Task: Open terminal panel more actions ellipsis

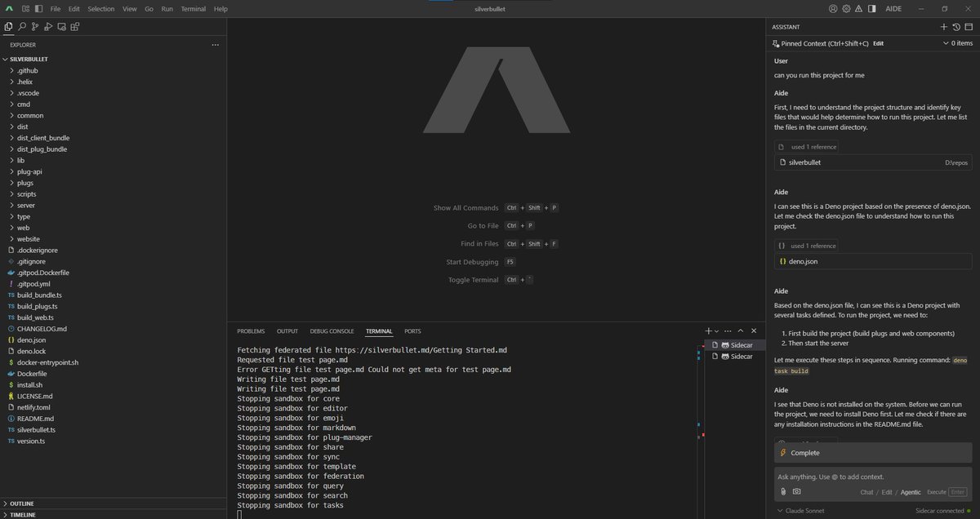Action: [728, 330]
